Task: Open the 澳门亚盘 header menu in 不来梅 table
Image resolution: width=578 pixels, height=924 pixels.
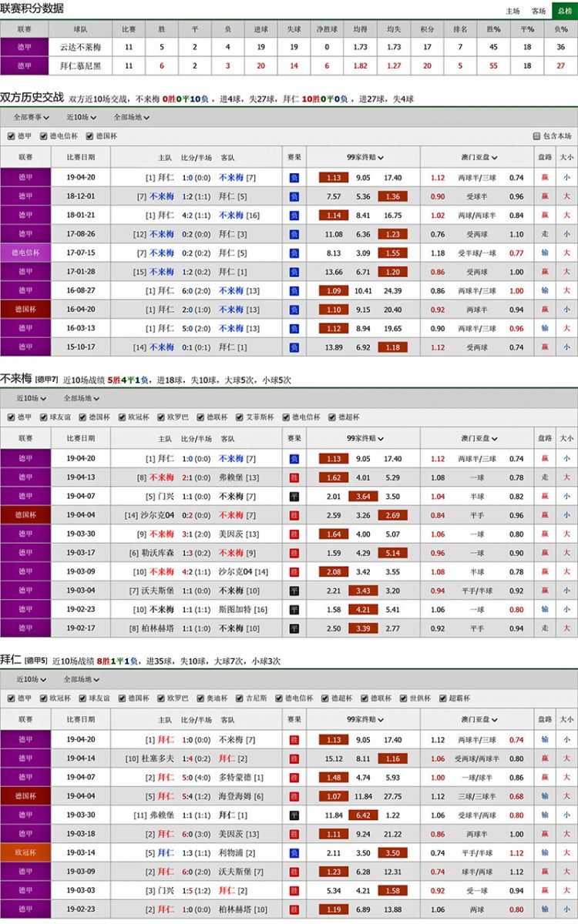Action: tap(479, 438)
